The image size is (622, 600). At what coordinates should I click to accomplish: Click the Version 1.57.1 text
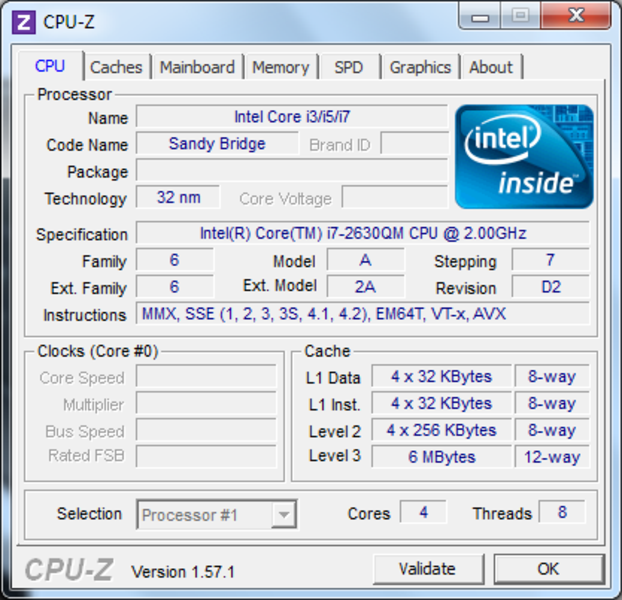[x=183, y=572]
